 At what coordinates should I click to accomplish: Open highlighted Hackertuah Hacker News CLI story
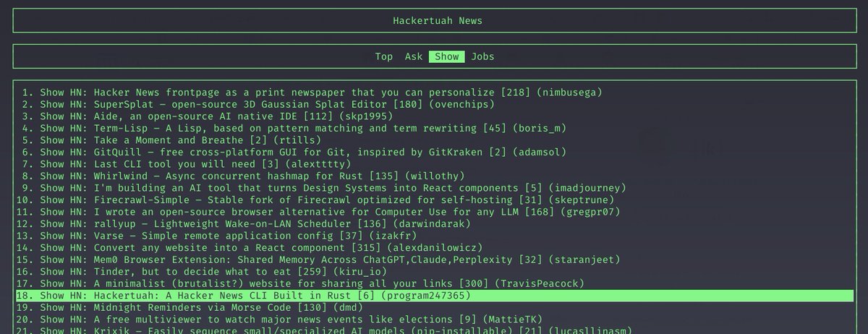tap(434, 296)
